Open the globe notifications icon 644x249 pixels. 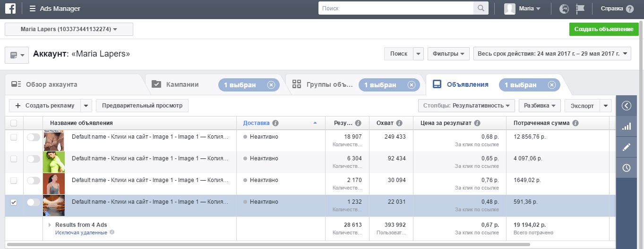pyautogui.click(x=564, y=8)
